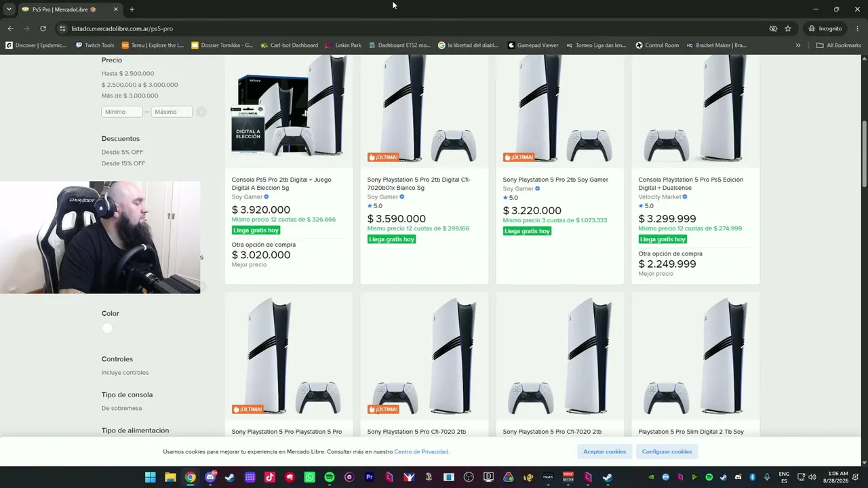The image size is (868, 488).
Task: Go back to the previous page
Action: click(10, 28)
